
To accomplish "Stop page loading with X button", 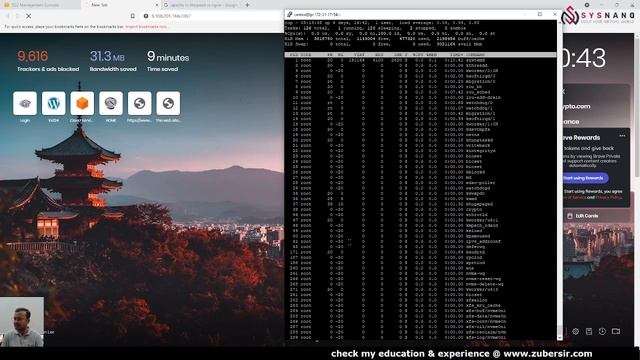I will pyautogui.click(x=29, y=16).
